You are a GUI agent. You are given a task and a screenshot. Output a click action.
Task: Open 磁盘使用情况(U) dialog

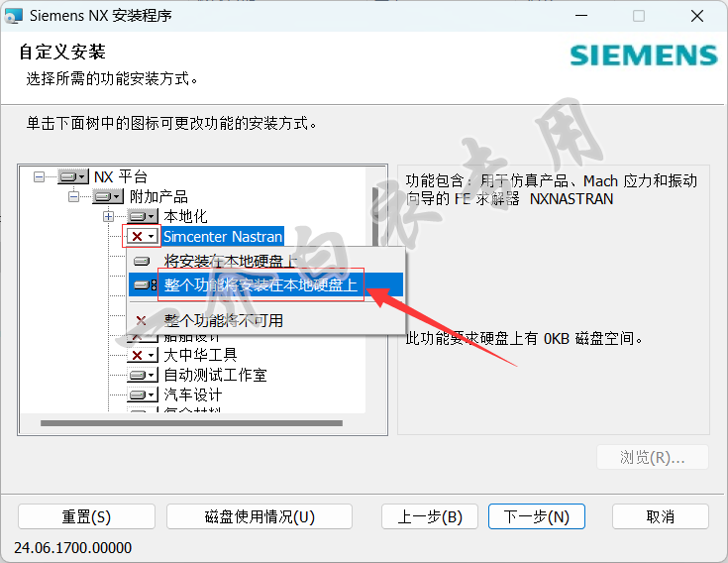coord(260,516)
